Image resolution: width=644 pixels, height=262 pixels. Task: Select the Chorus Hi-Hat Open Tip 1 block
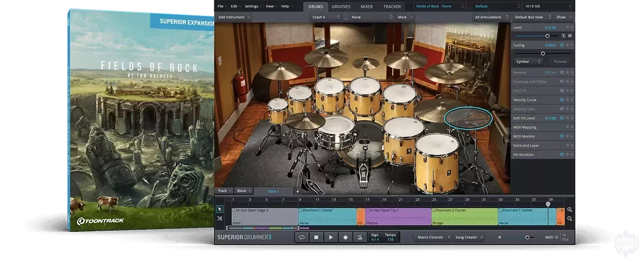(x=398, y=216)
